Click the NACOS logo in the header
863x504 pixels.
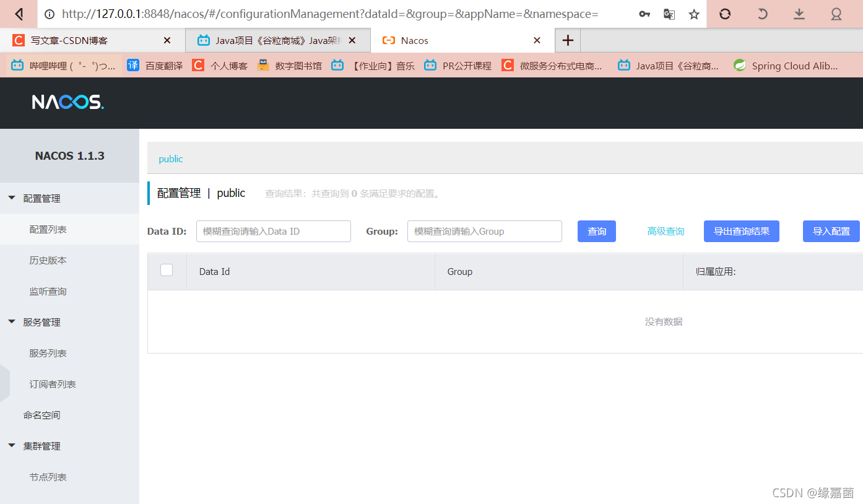(x=67, y=103)
